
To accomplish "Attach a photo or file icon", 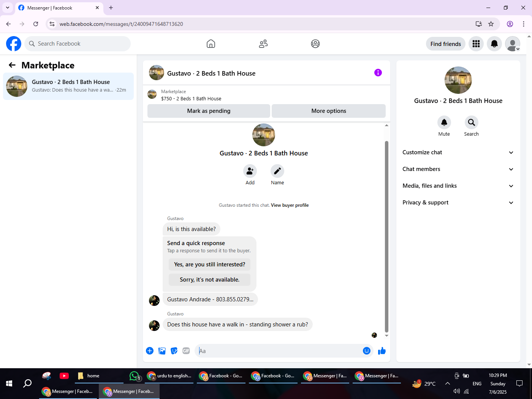I will click(162, 351).
